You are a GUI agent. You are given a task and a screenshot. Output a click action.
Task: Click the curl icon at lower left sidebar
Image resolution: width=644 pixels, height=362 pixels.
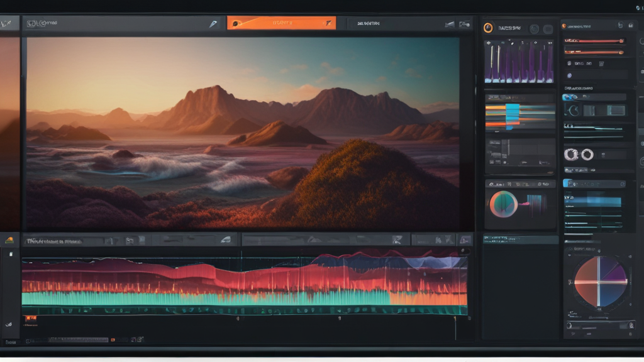point(9,324)
